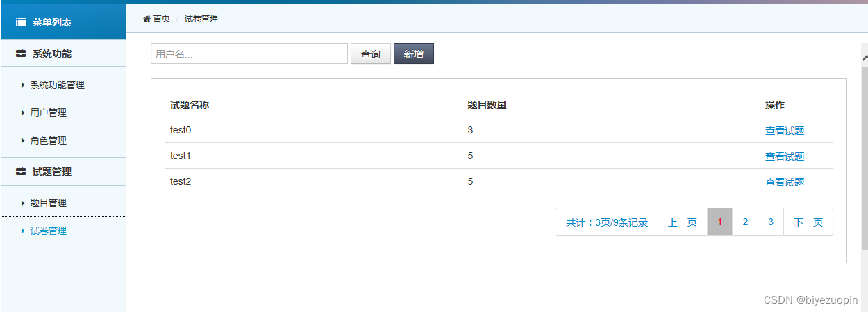Click the arrow beside 系统功能管理

point(23,85)
